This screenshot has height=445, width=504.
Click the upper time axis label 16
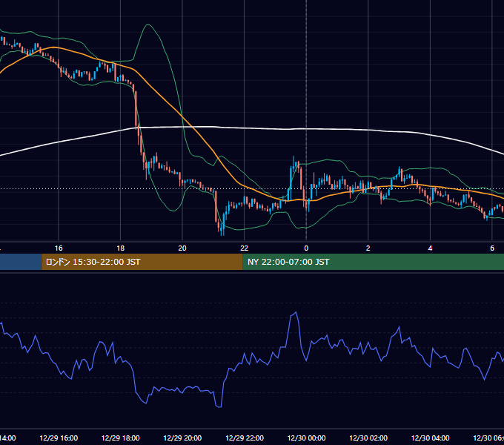[59, 248]
